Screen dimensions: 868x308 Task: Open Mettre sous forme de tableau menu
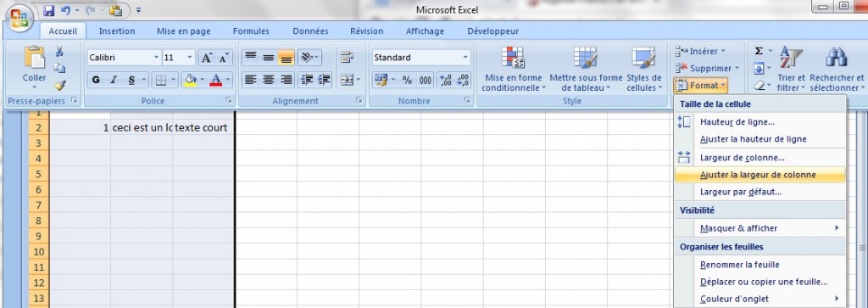(586, 69)
